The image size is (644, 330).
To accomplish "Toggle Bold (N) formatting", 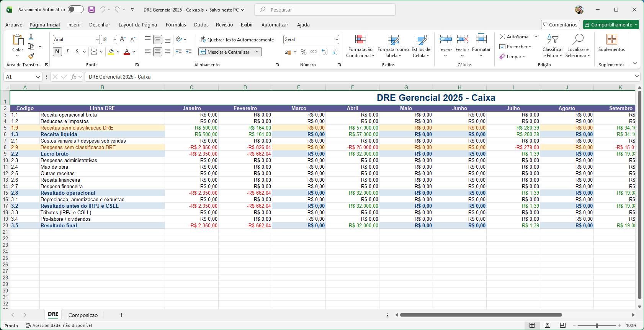I will pos(57,52).
